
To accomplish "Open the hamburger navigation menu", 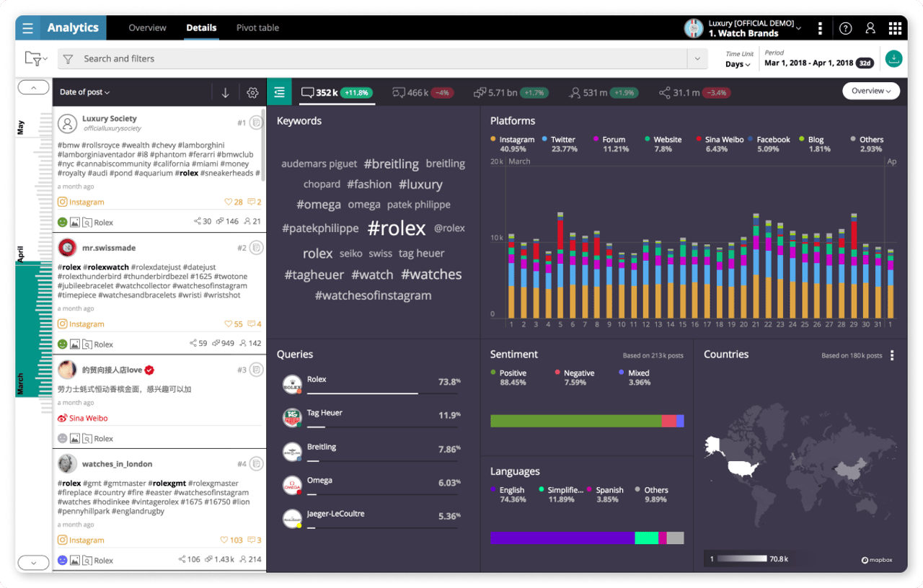I will [x=27, y=28].
